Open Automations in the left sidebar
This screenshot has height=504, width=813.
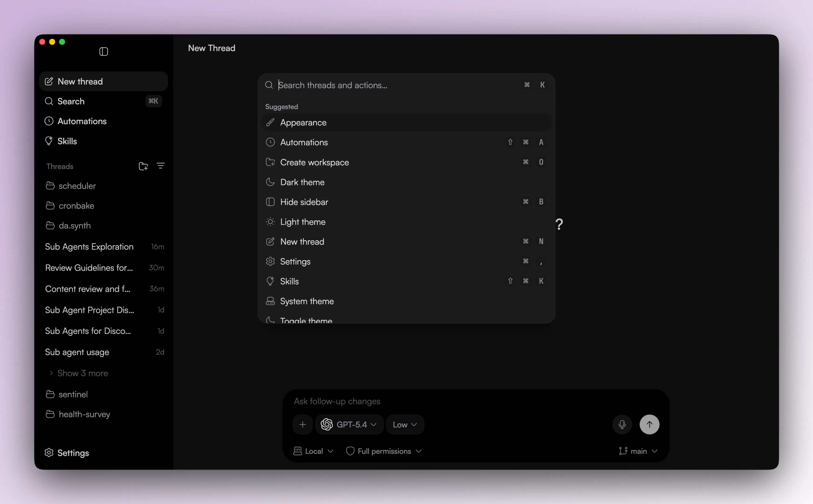tap(82, 121)
